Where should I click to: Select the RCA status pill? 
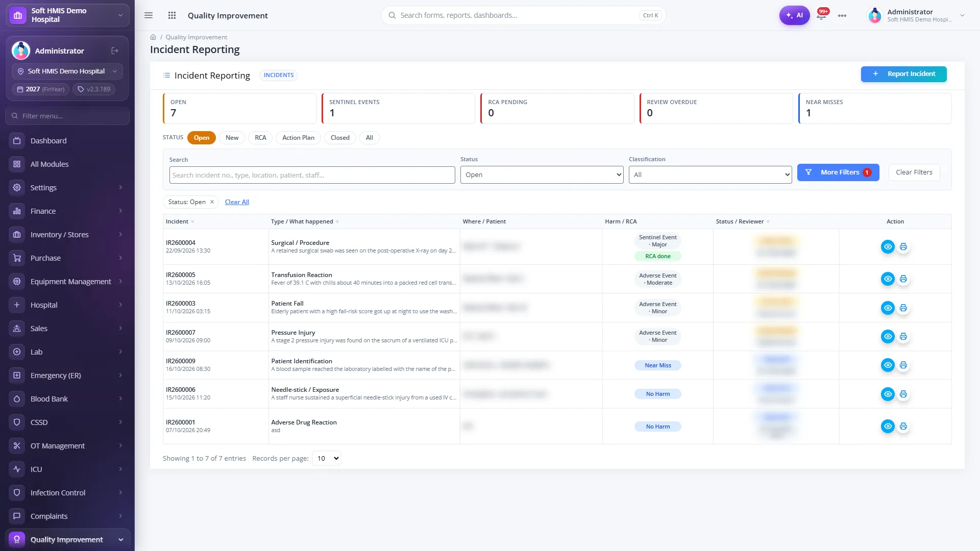[x=260, y=138]
